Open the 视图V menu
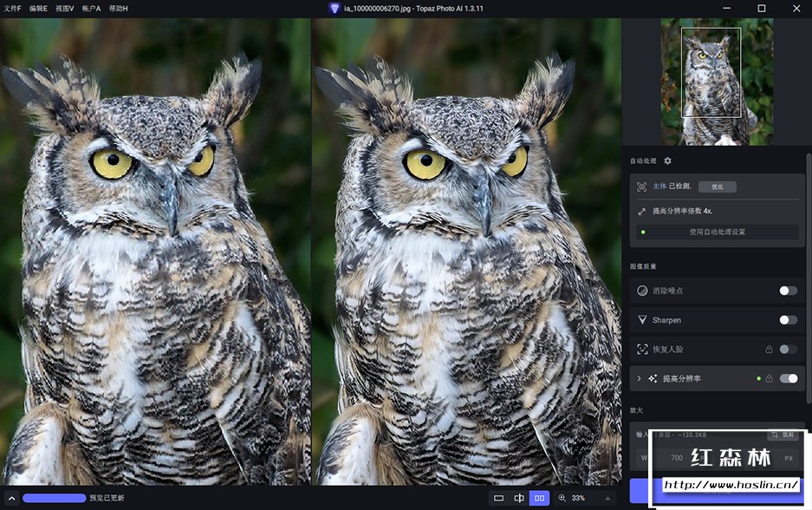The image size is (812, 510). coord(65,9)
